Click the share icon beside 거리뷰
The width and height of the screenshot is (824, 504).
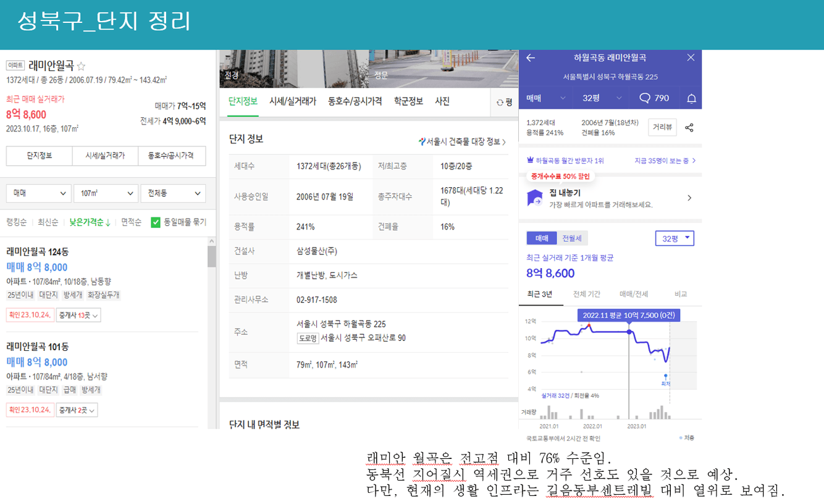click(x=689, y=128)
